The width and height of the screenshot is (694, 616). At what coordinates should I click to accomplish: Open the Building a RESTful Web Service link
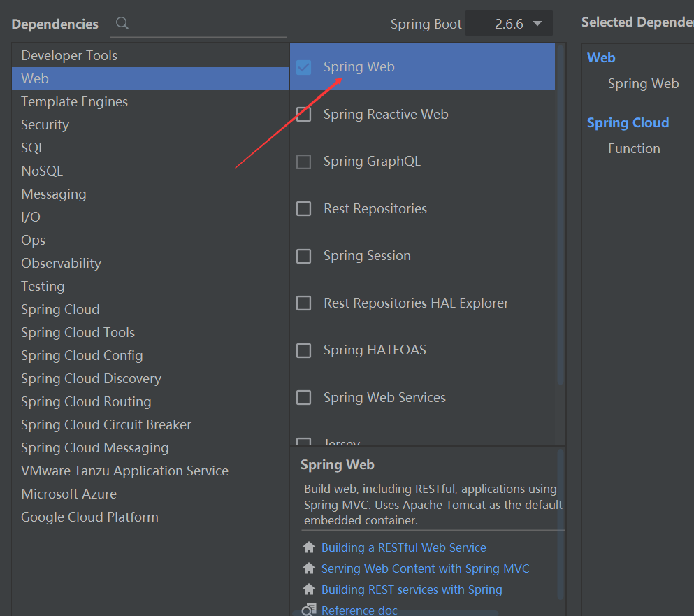coord(404,547)
